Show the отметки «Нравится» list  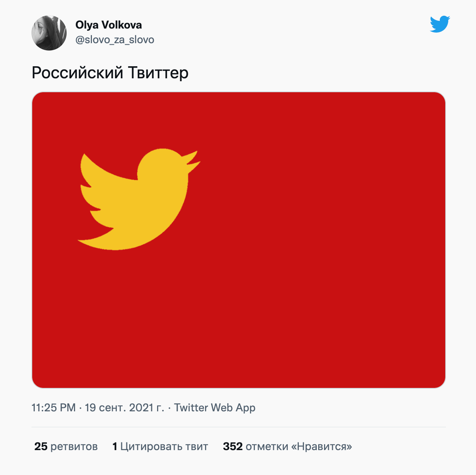299,446
